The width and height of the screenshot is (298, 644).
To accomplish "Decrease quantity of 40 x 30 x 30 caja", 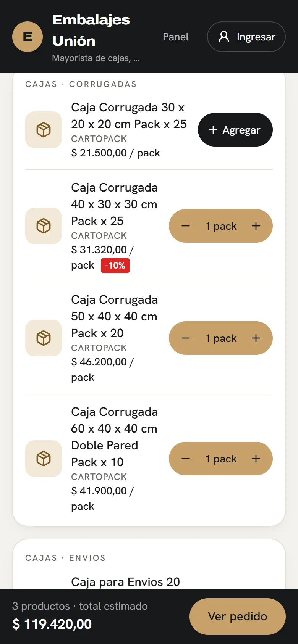I will pyautogui.click(x=186, y=226).
